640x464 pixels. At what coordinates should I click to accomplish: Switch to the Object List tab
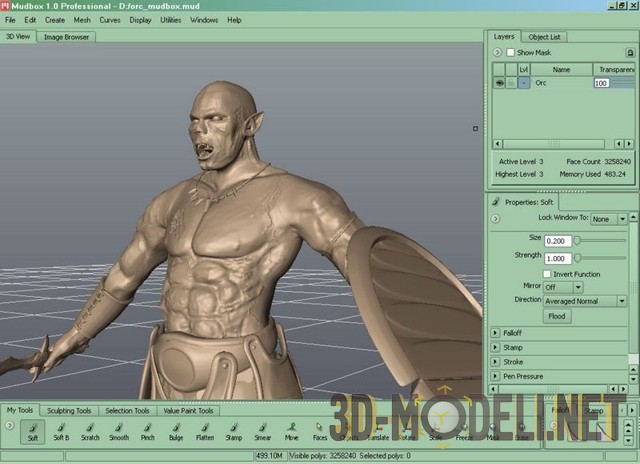(544, 37)
